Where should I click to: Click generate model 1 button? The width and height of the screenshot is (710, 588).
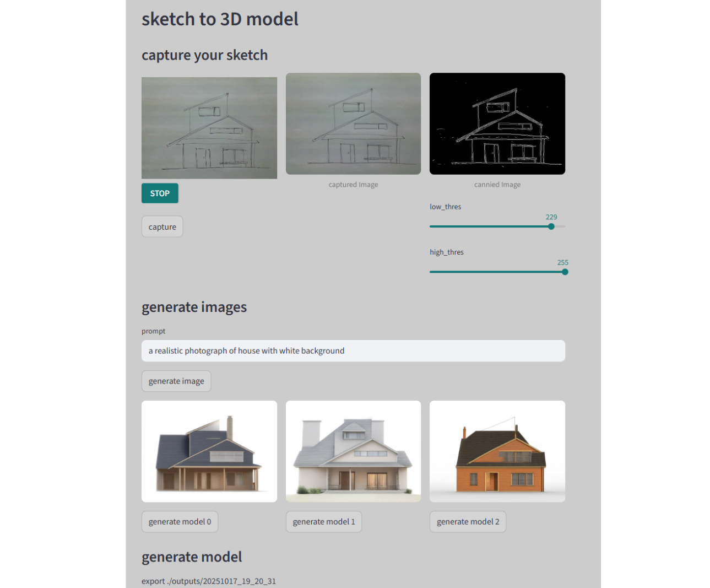[324, 522]
